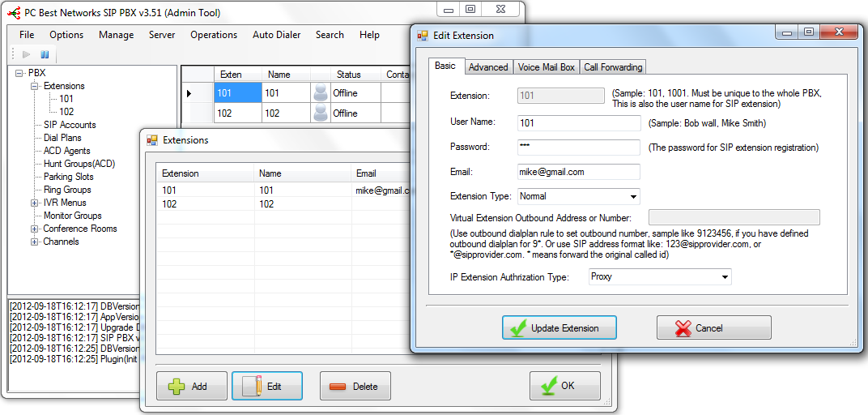This screenshot has width=868, height=415.
Task: Confirm Extensions window with OK
Action: [x=564, y=386]
